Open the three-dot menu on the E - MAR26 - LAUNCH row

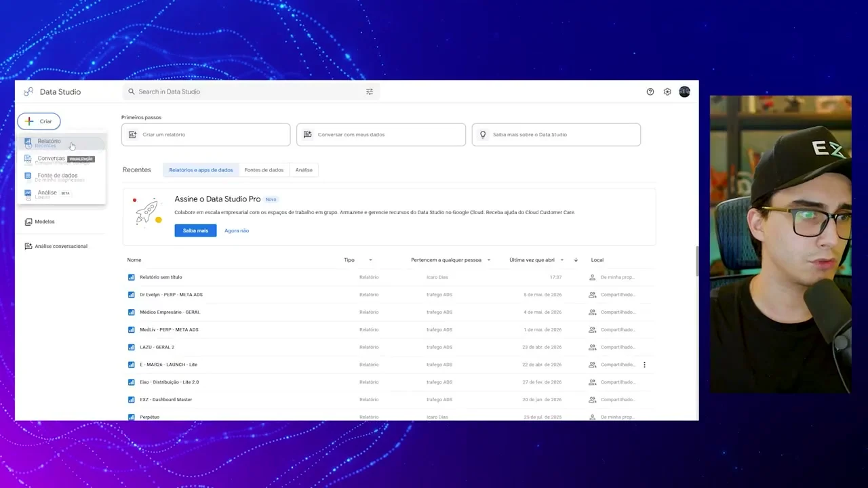point(644,365)
